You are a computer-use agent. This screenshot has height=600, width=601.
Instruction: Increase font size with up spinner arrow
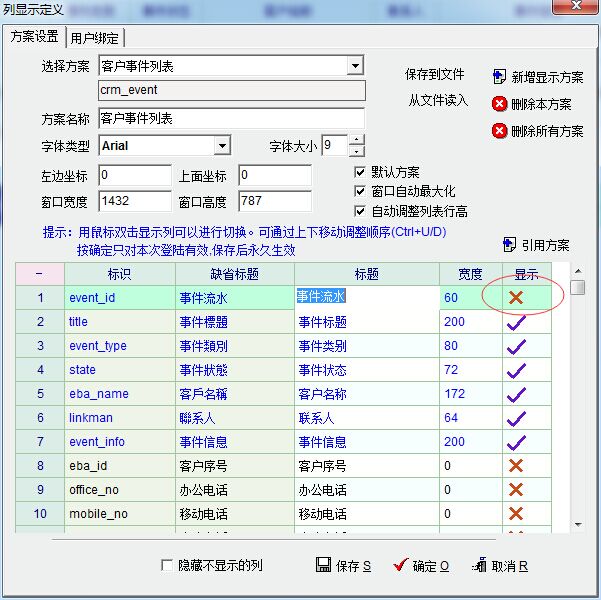(357, 140)
